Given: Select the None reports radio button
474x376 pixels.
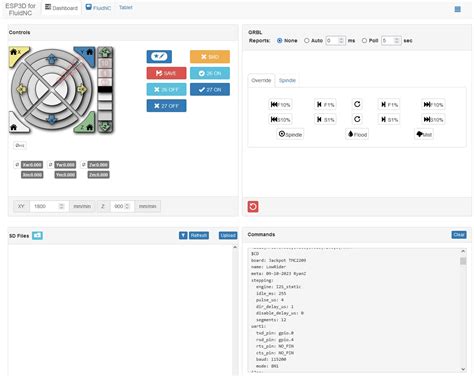Looking at the screenshot, I should 280,40.
